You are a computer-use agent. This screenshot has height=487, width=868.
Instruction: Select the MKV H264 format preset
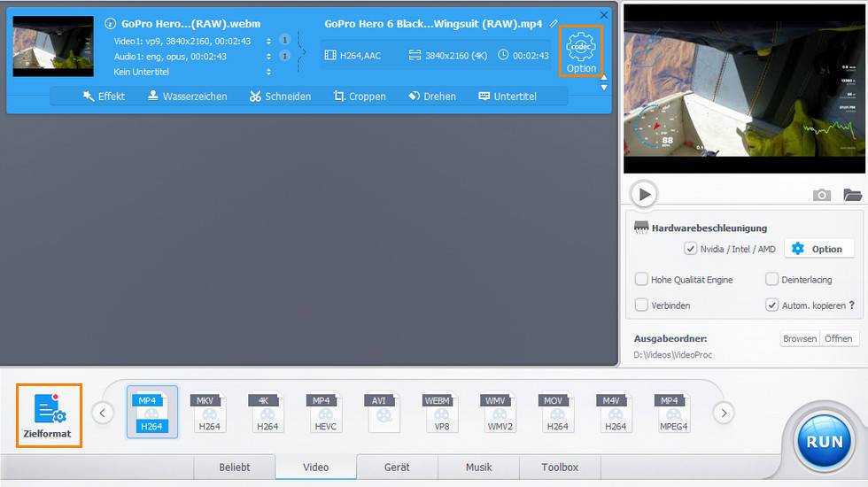tap(209, 413)
